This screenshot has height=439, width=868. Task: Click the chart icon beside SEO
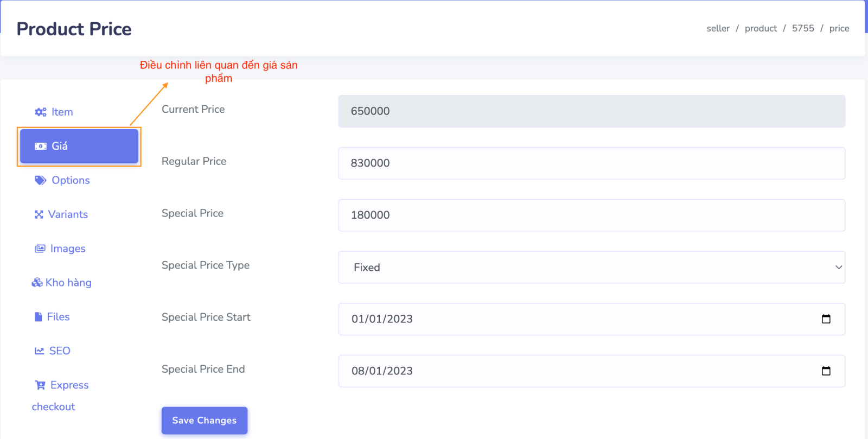39,351
